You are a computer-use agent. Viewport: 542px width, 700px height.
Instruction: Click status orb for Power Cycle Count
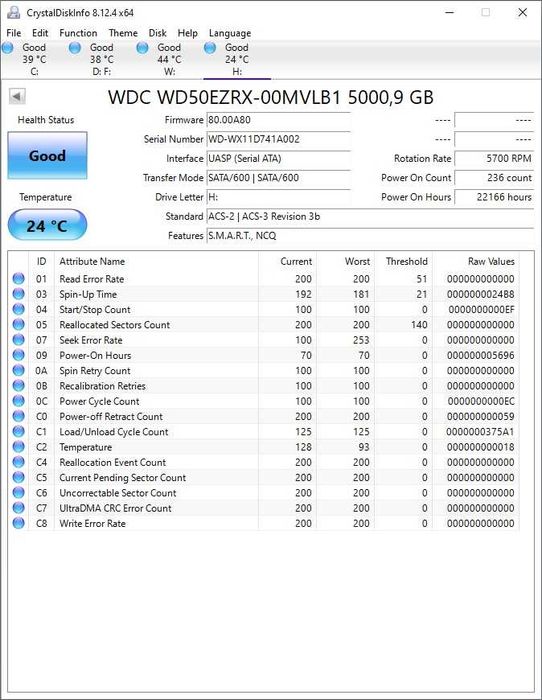(18, 401)
